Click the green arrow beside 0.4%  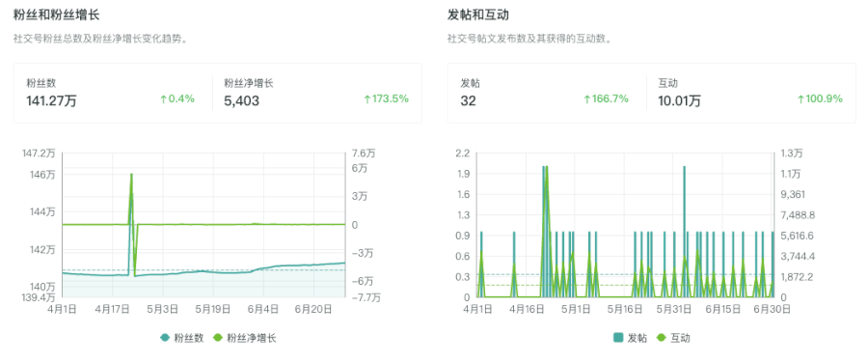coord(163,99)
